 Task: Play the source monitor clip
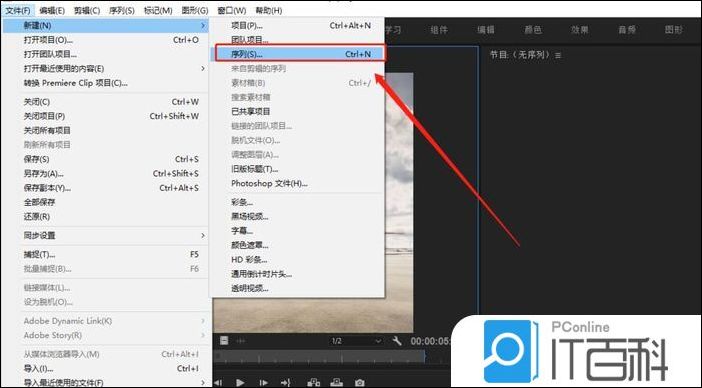pos(240,382)
